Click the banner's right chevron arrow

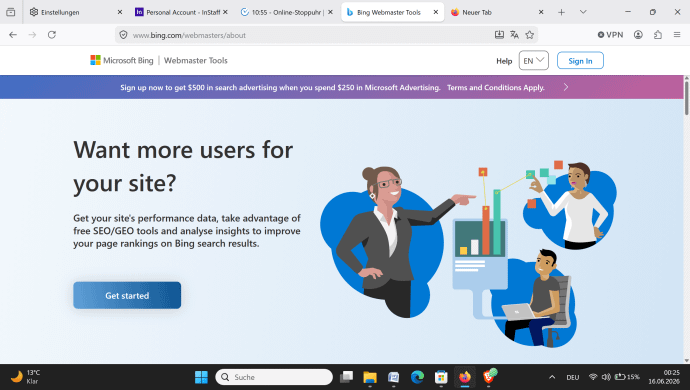point(566,87)
